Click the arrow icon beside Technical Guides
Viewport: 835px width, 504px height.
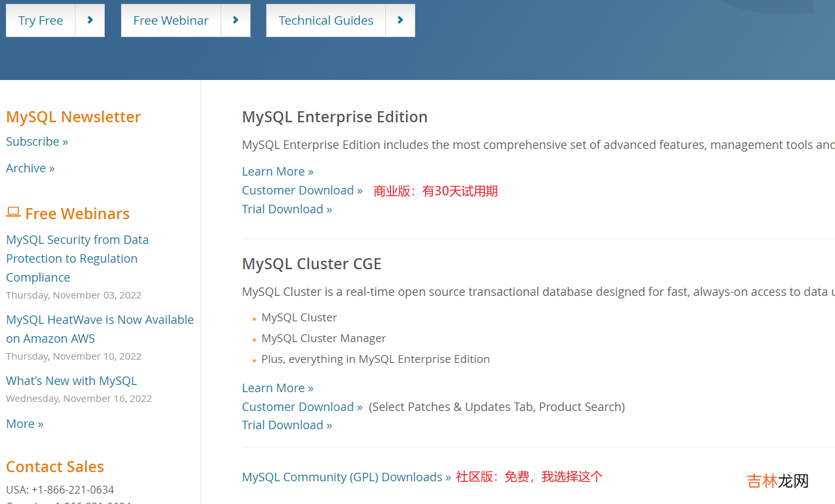(x=400, y=21)
